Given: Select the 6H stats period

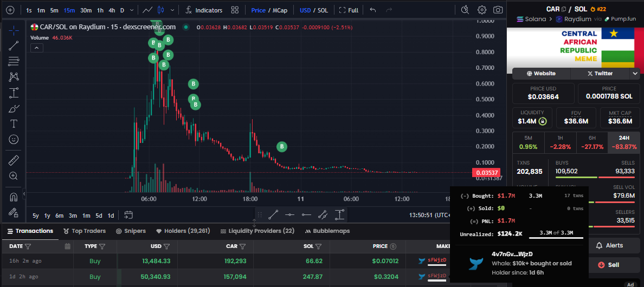Looking at the screenshot, I should coord(592,142).
